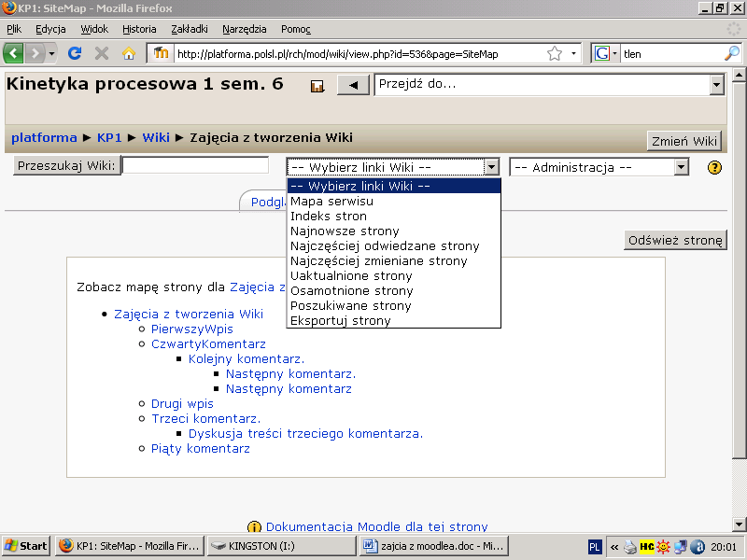Click the yellow help question mark icon
Image resolution: width=747 pixels, height=560 pixels.
click(714, 168)
